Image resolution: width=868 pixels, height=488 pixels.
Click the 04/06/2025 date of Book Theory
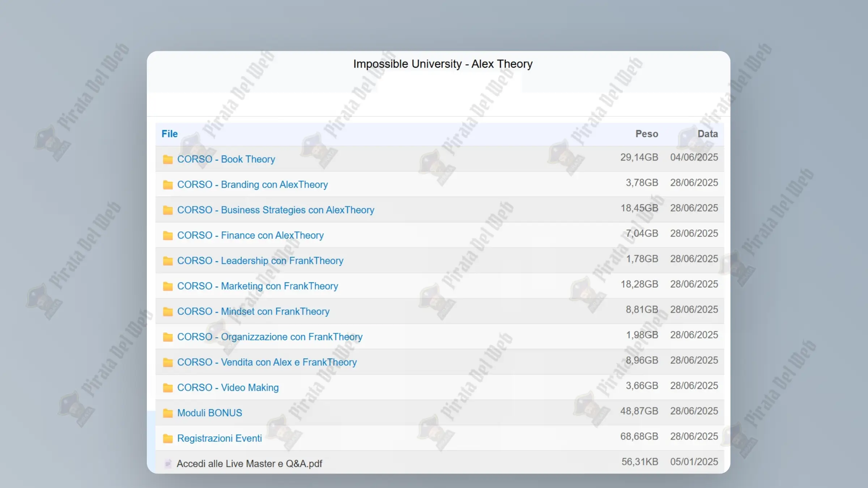(694, 157)
